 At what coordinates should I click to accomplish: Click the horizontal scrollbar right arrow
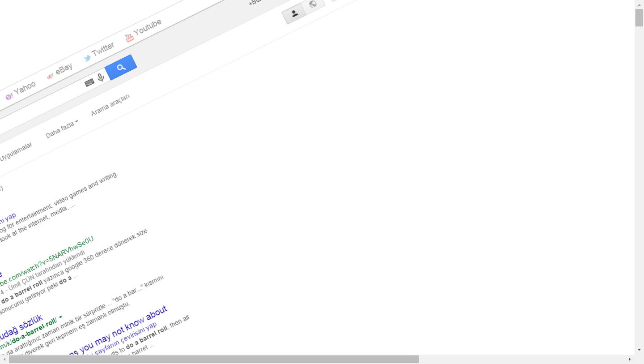630,359
